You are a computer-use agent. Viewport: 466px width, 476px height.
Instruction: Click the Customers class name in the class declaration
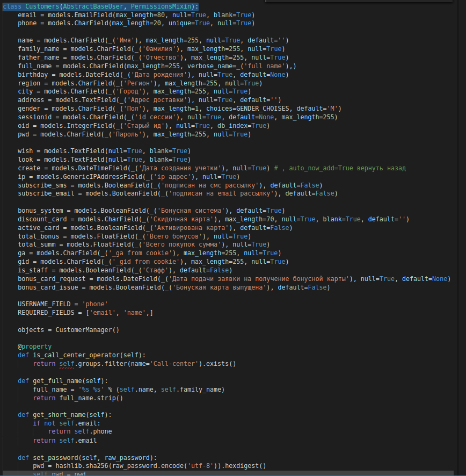click(x=42, y=6)
